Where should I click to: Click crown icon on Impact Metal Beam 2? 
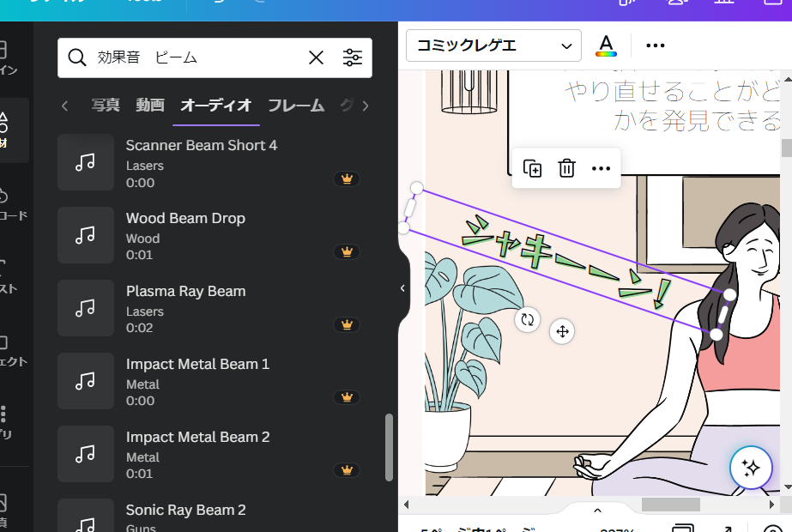tap(347, 470)
